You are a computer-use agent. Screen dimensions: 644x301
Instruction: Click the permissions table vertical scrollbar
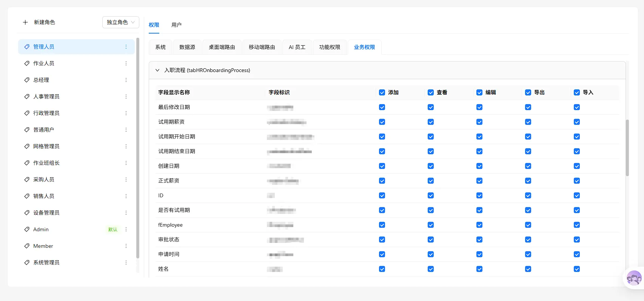coord(627,148)
